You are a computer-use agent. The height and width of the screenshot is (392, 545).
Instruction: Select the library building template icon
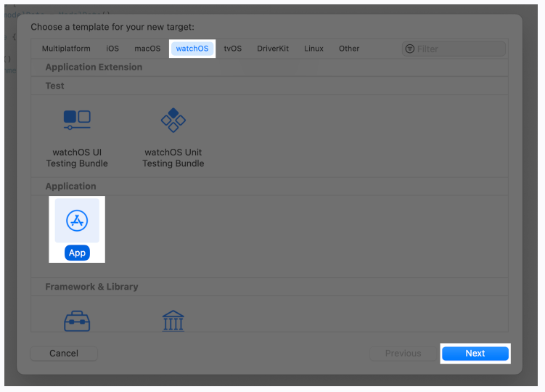(173, 321)
